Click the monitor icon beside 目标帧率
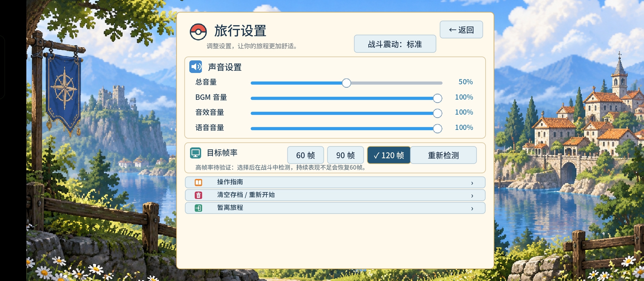 (x=195, y=153)
